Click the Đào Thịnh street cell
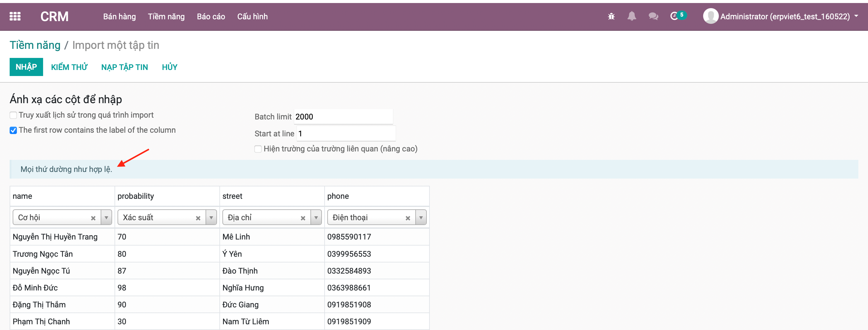Image resolution: width=868 pixels, height=330 pixels. [x=272, y=271]
